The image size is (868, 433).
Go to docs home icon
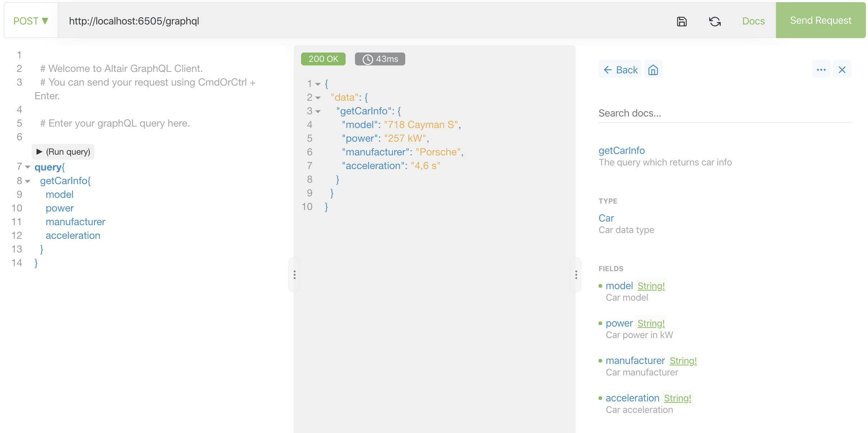653,69
